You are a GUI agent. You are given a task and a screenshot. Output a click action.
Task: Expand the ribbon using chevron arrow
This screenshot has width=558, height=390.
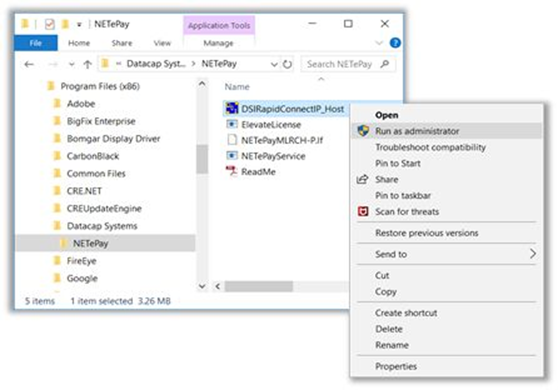click(379, 43)
